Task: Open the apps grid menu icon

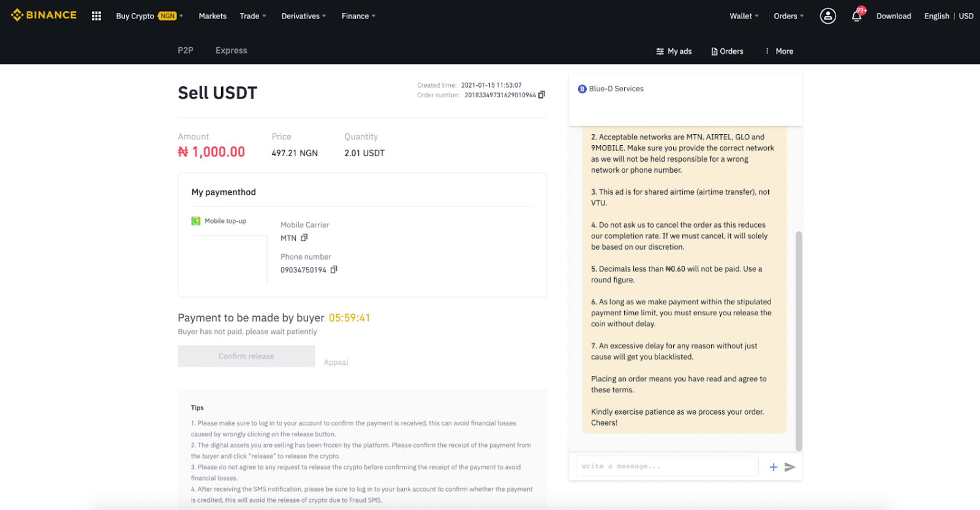Action: click(96, 16)
